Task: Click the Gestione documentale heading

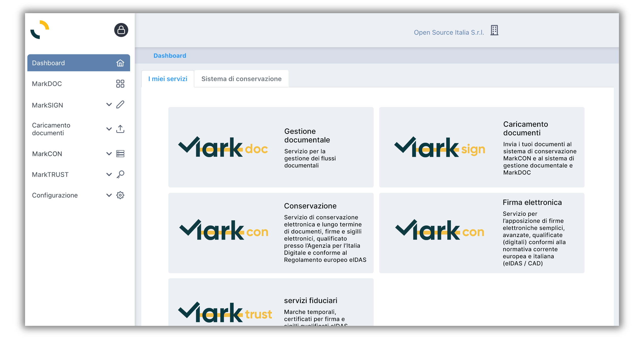Action: [307, 135]
